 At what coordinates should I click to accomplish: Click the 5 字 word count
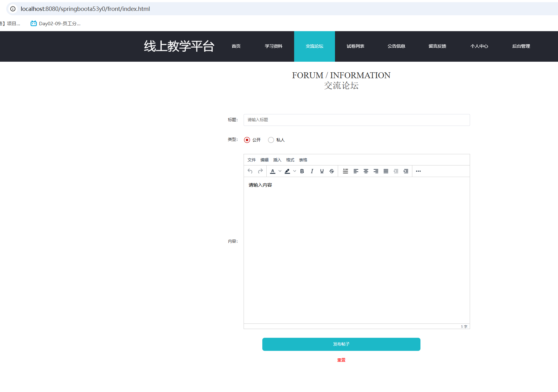pyautogui.click(x=464, y=327)
